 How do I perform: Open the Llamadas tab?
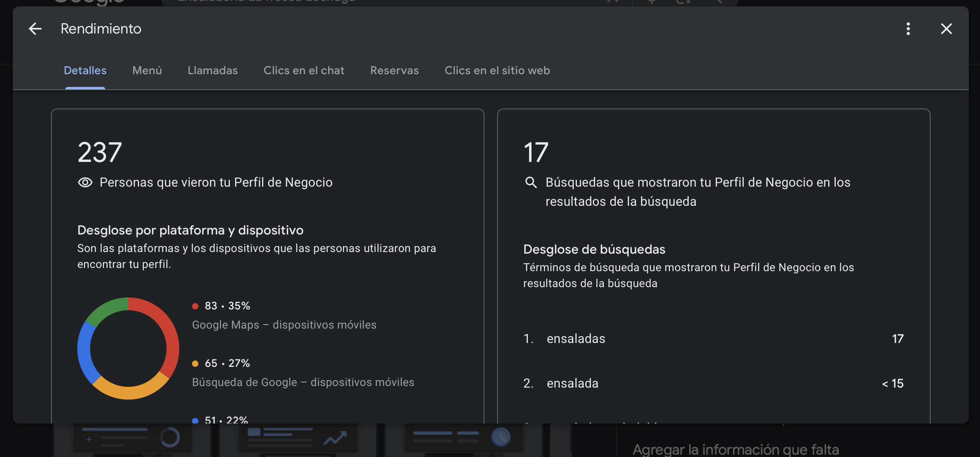pyautogui.click(x=213, y=71)
